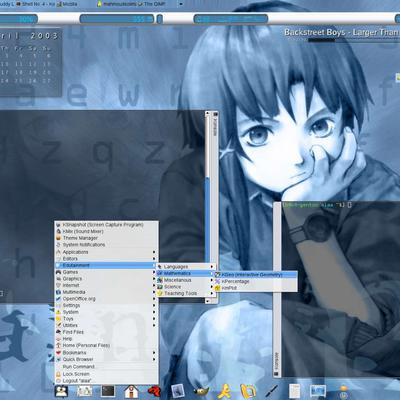Click the small icon at the right Konsole sidebar's bottom
400x400 pixels.
(x=276, y=374)
